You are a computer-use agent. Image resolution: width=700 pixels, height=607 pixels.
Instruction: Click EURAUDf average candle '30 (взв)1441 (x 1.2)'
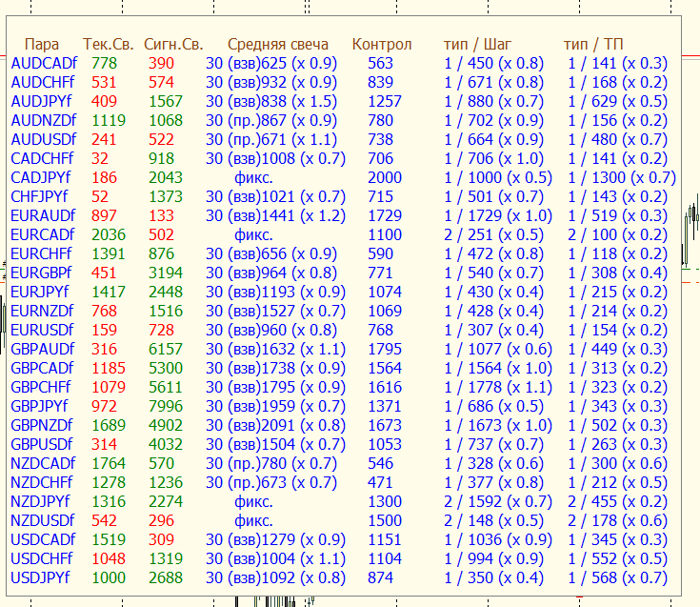[275, 215]
